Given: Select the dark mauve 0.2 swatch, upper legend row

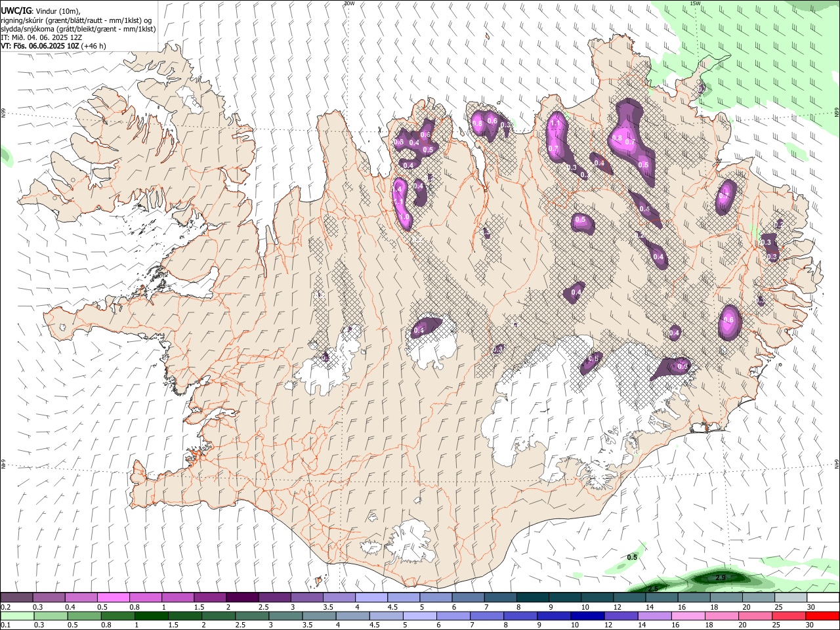Looking at the screenshot, I should [x=16, y=598].
